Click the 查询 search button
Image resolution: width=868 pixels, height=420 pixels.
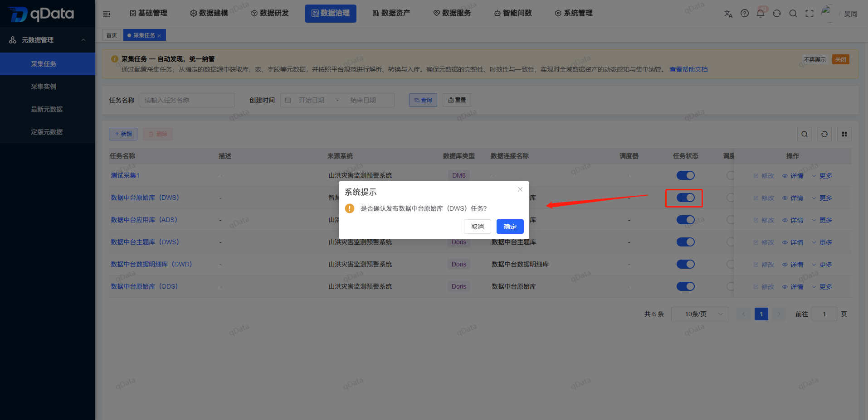pos(423,100)
